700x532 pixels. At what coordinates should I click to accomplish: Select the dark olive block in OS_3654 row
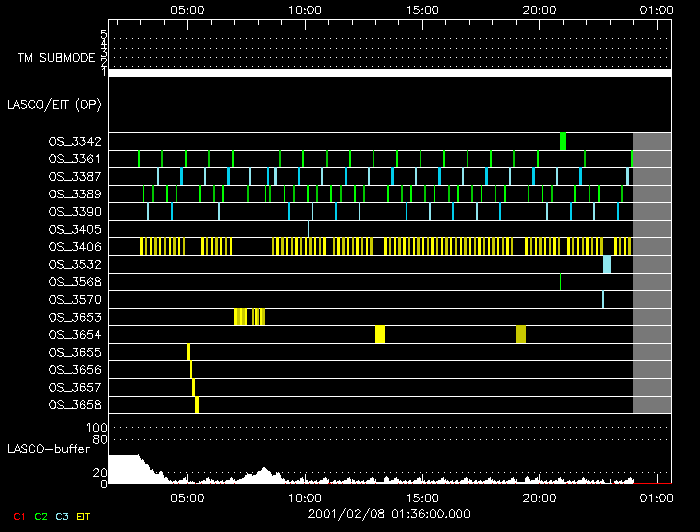[x=521, y=334]
